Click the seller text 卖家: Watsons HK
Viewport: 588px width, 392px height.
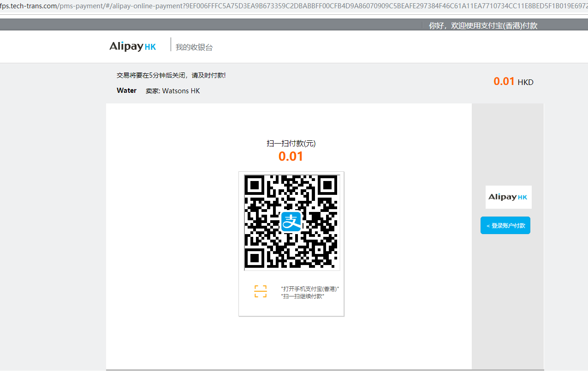[173, 91]
